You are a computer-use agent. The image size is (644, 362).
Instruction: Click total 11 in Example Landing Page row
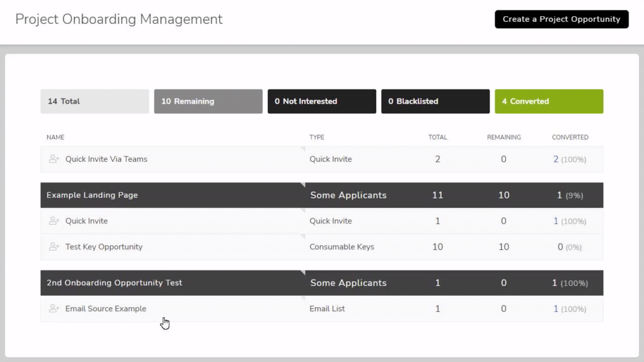point(437,195)
